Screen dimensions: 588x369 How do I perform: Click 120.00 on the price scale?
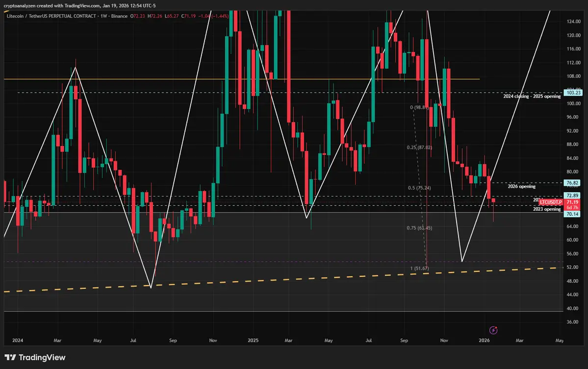(574, 35)
